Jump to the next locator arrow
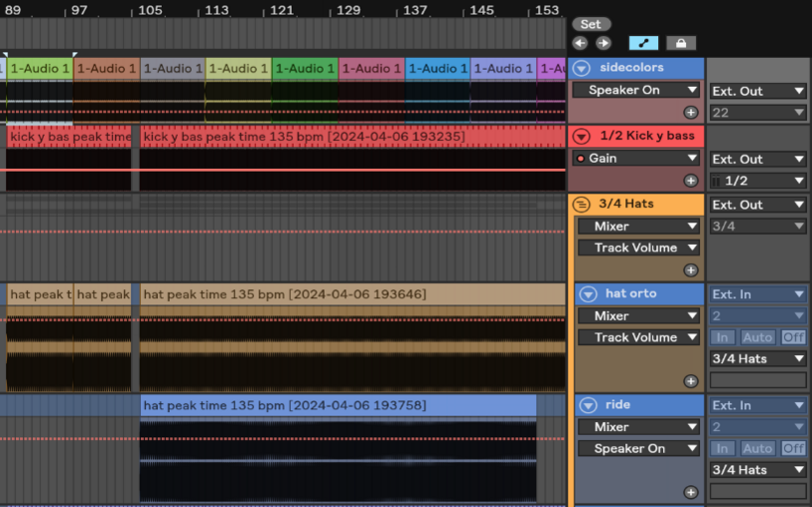This screenshot has width=812, height=507. coord(603,43)
